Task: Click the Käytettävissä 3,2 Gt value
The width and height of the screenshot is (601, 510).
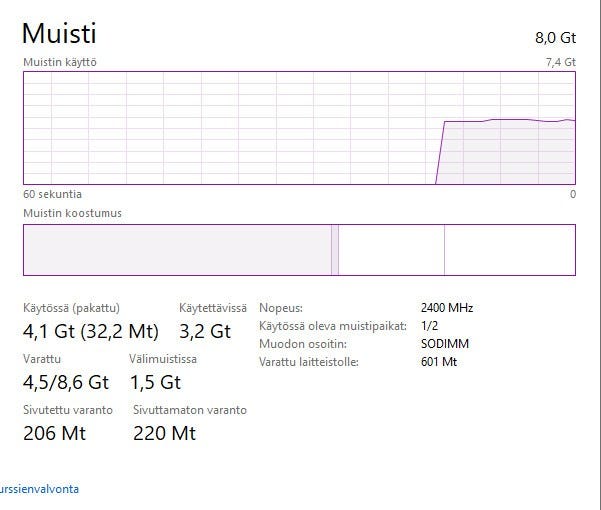Action: click(204, 330)
